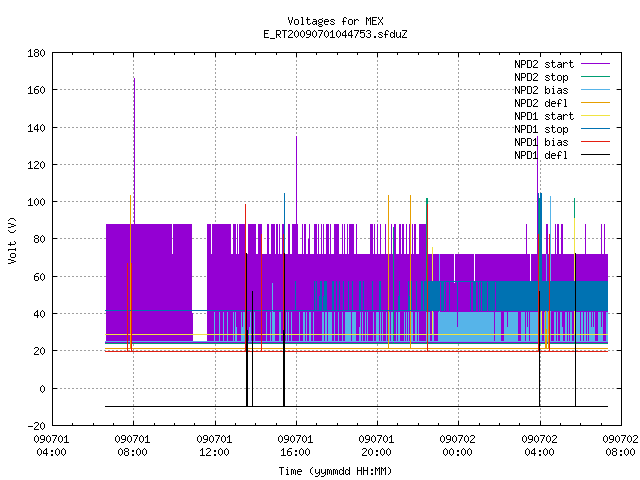Select the NPD2 bias legend label
640x480 pixels.
click(x=541, y=90)
